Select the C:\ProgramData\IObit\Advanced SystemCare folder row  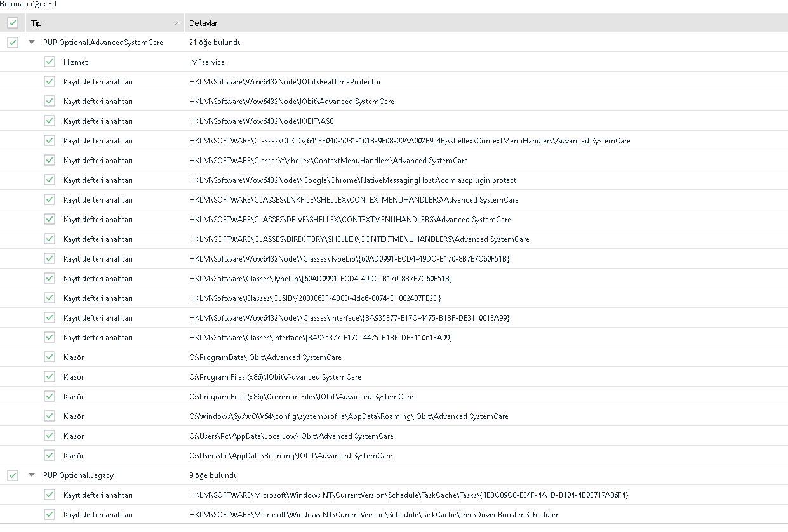point(265,357)
